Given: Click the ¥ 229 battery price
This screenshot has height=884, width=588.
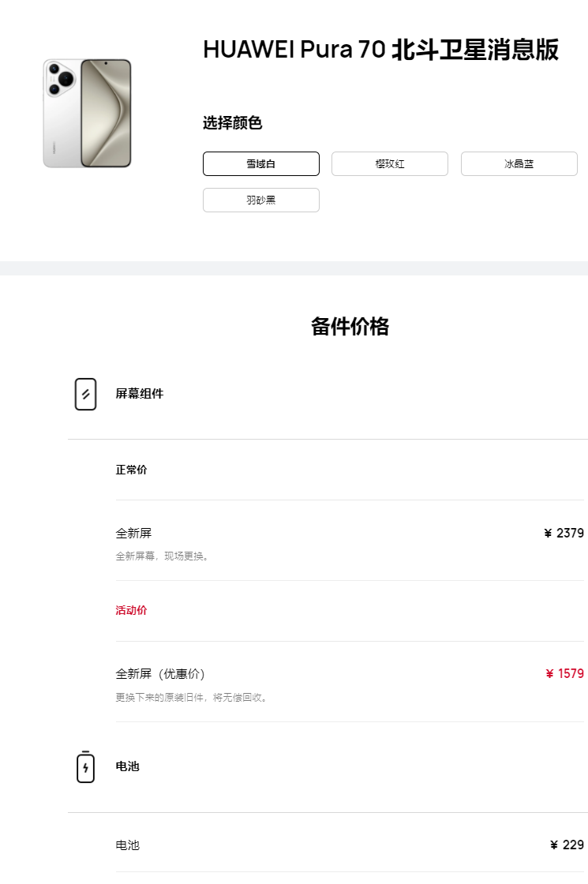Looking at the screenshot, I should click(x=567, y=845).
